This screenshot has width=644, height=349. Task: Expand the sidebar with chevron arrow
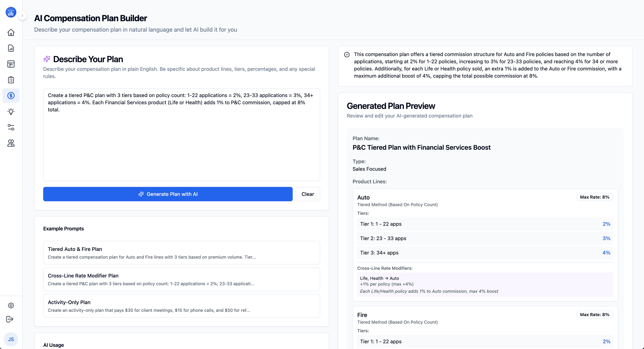(22, 15)
